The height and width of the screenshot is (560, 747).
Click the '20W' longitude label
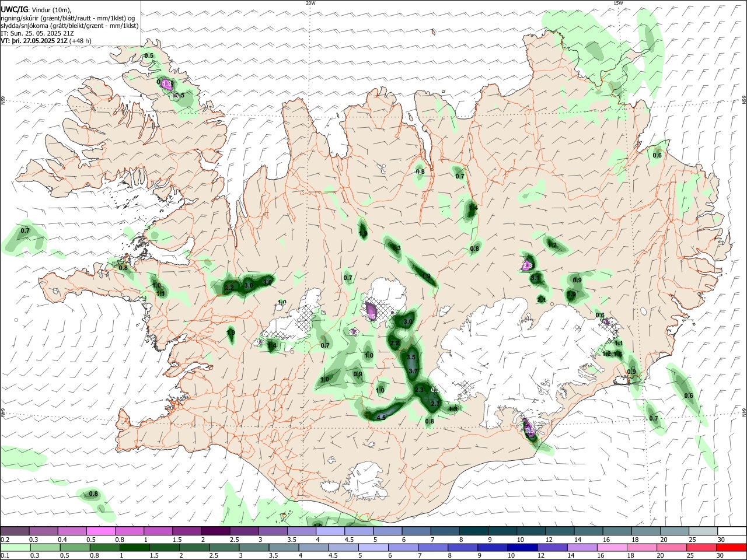click(x=310, y=3)
